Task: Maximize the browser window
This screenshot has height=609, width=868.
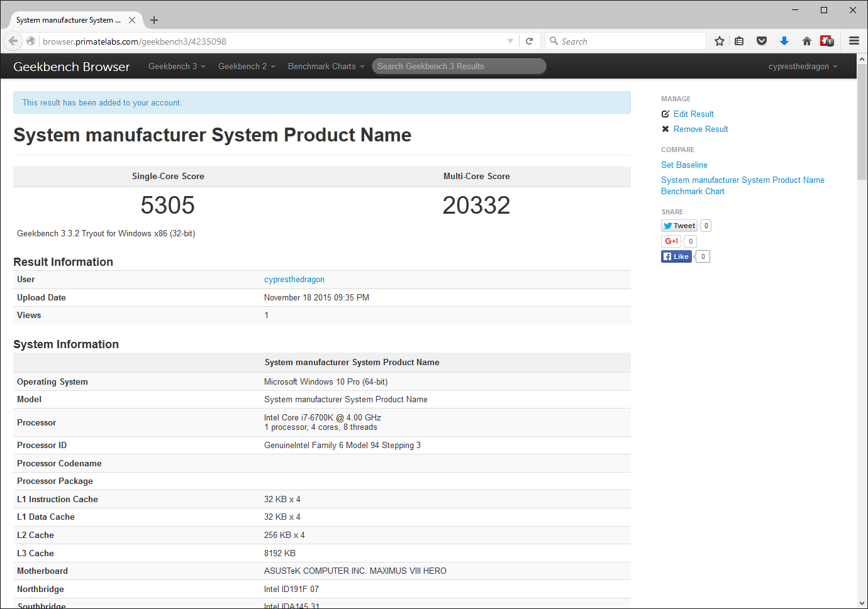Action: tap(824, 10)
